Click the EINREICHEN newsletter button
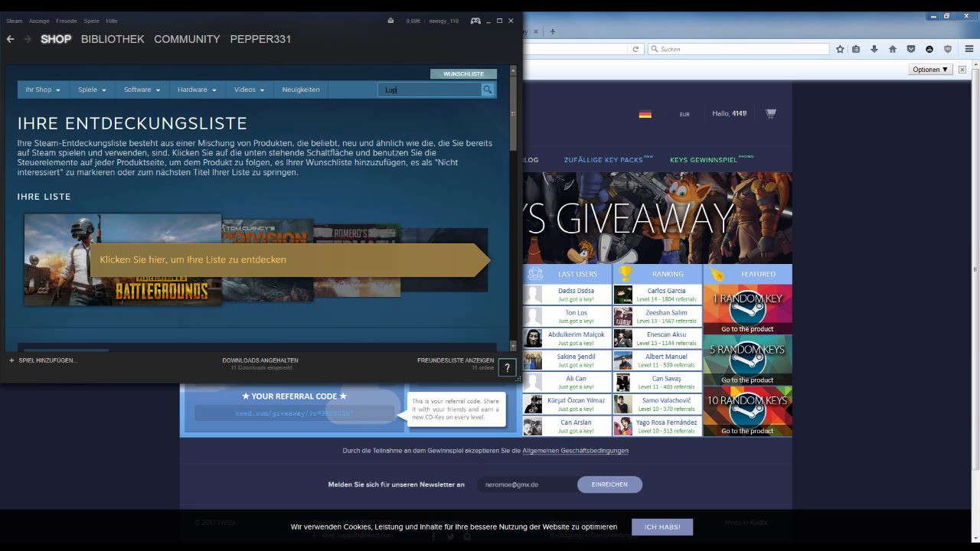This screenshot has width=980, height=551. 609,484
